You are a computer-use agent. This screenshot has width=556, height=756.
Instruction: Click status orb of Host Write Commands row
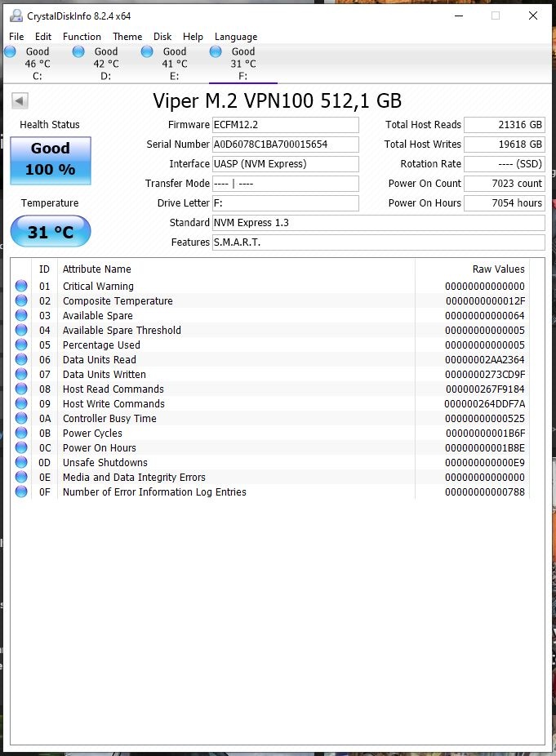21,403
